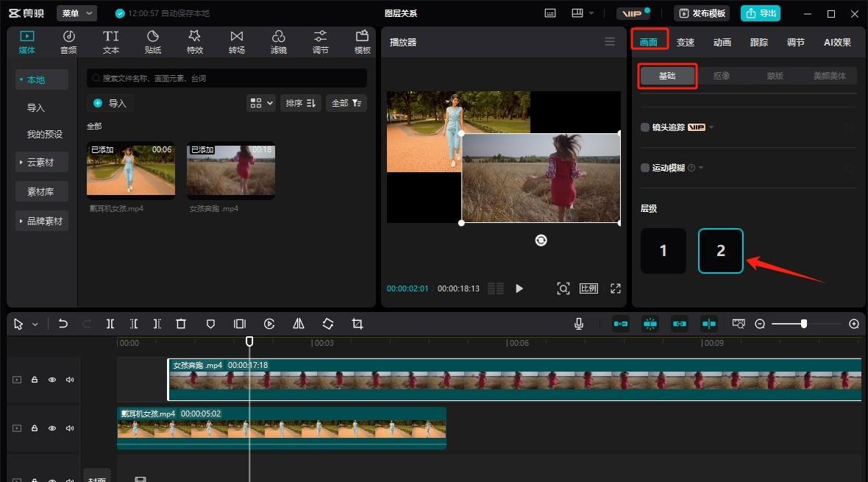Image resolution: width=868 pixels, height=482 pixels.
Task: Click the reverse playback icon in the timeline toolbar
Action: coord(269,324)
